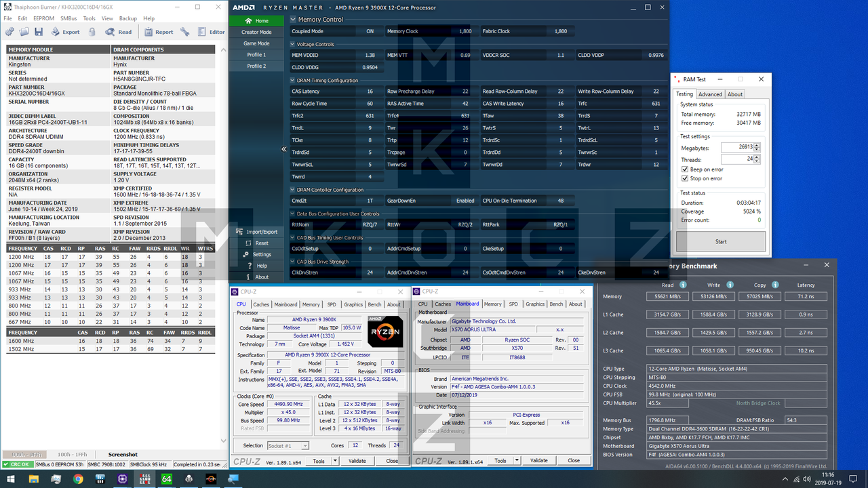Click the Copy info icon in AIDA64 benchmark

[x=776, y=285]
